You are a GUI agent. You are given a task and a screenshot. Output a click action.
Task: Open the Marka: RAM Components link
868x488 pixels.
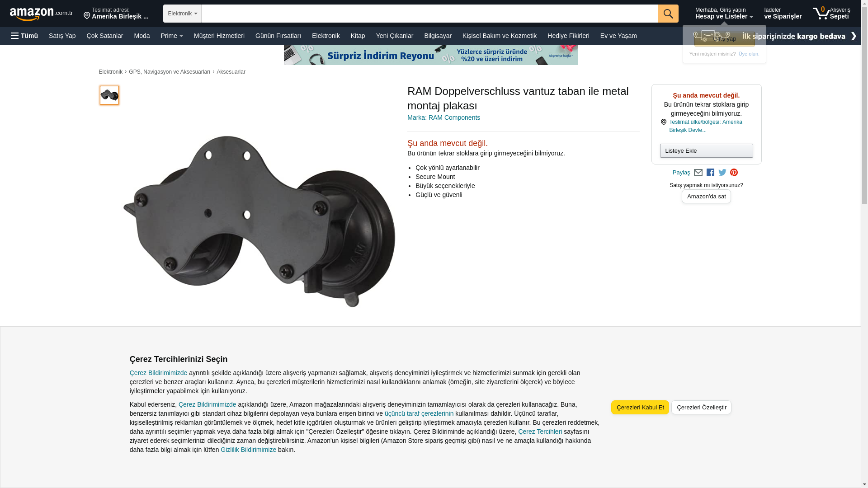coord(443,117)
